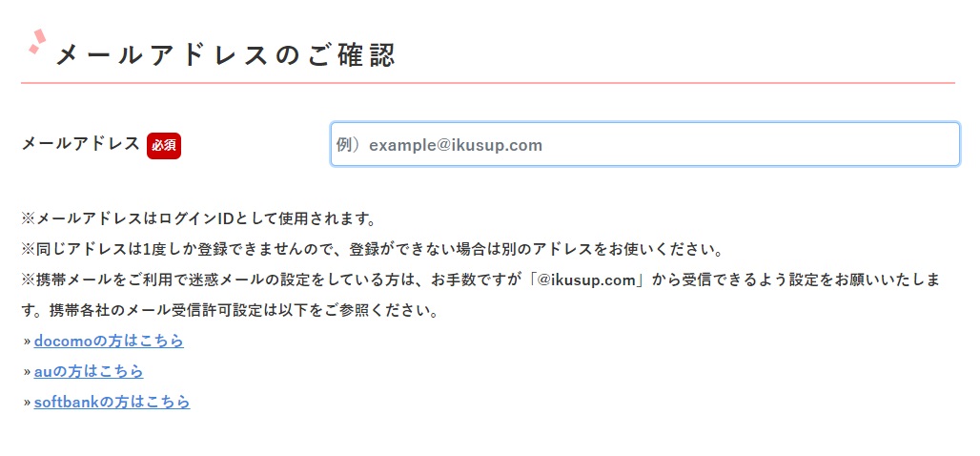This screenshot has width=980, height=456.
Task: Click the ※ mark before 同じアドレス note
Action: click(28, 250)
